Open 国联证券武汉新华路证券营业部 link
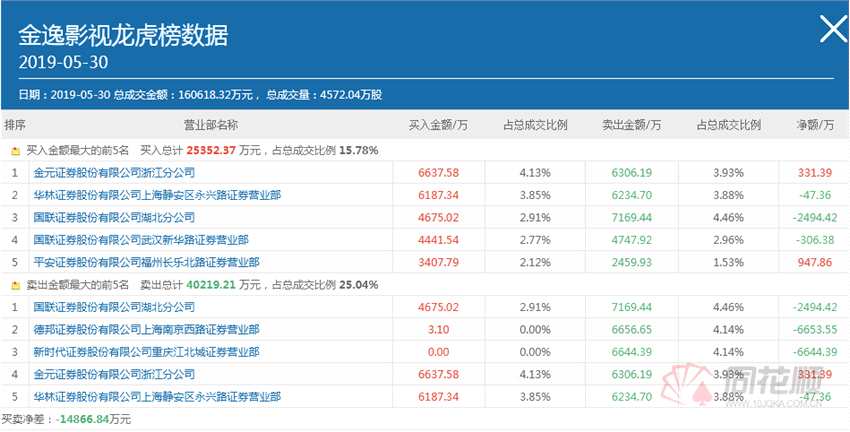This screenshot has width=850, height=432. [x=141, y=240]
